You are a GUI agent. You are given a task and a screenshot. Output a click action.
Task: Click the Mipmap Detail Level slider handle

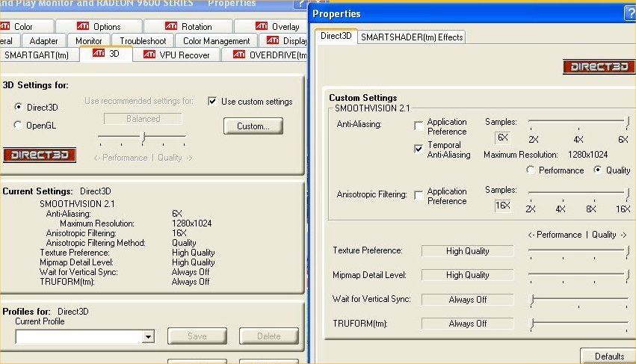(627, 275)
